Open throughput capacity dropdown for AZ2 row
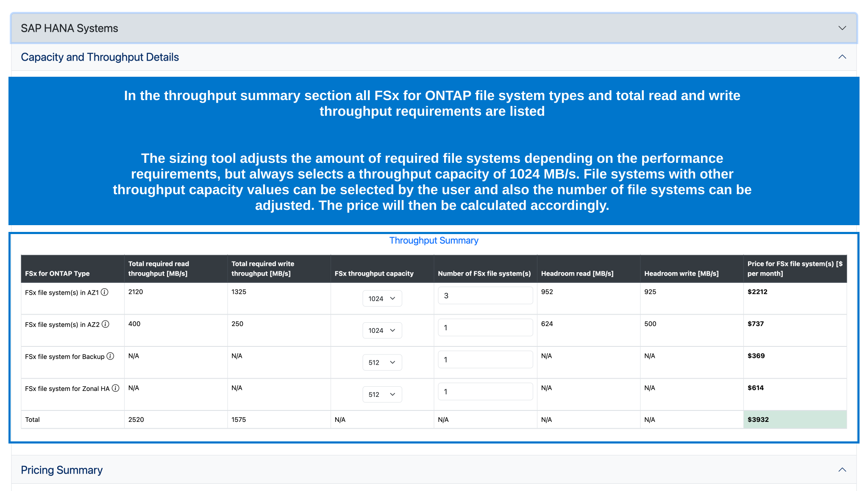This screenshot has width=868, height=491. click(382, 330)
